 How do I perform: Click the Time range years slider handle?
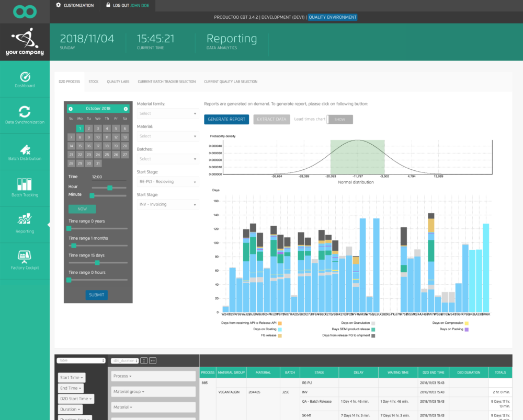pyautogui.click(x=69, y=228)
